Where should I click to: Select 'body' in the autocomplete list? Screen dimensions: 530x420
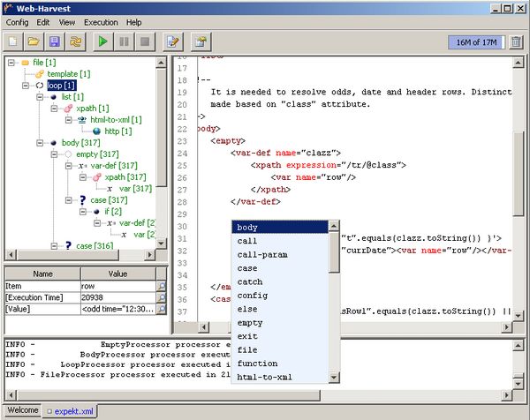click(280, 228)
